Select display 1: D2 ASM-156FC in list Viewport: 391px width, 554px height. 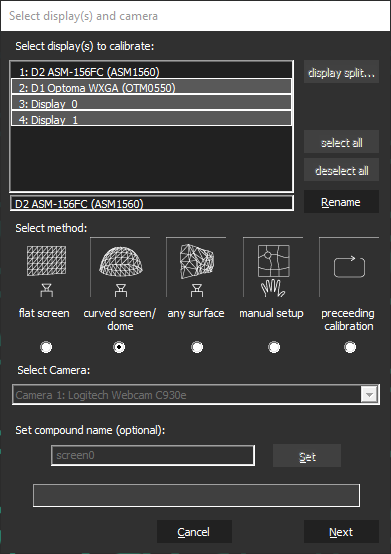tap(152, 71)
